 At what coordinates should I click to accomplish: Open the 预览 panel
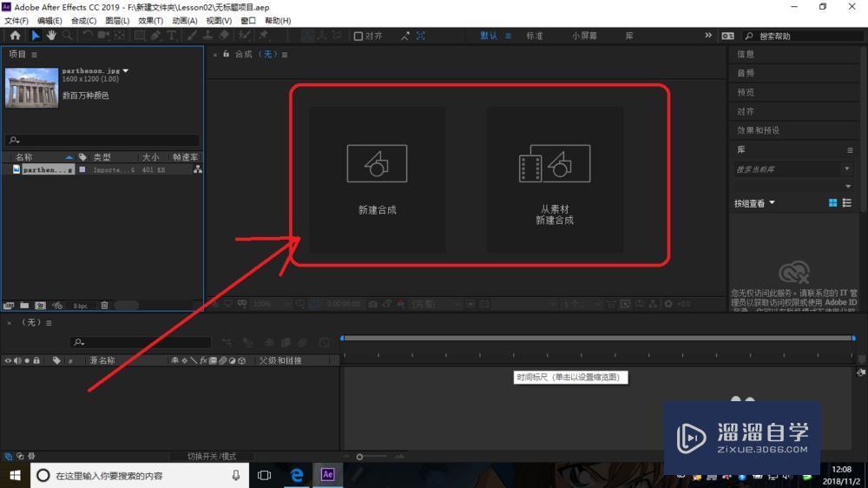click(746, 93)
